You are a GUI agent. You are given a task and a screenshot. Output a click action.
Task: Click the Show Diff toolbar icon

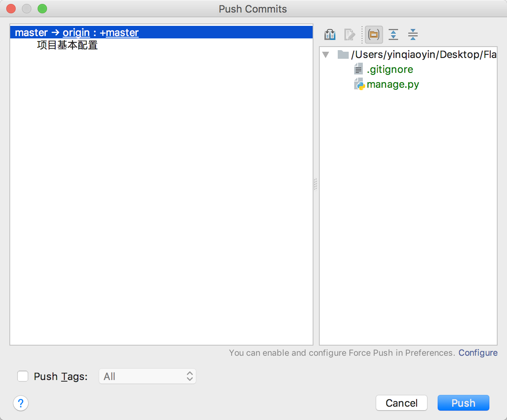(330, 34)
